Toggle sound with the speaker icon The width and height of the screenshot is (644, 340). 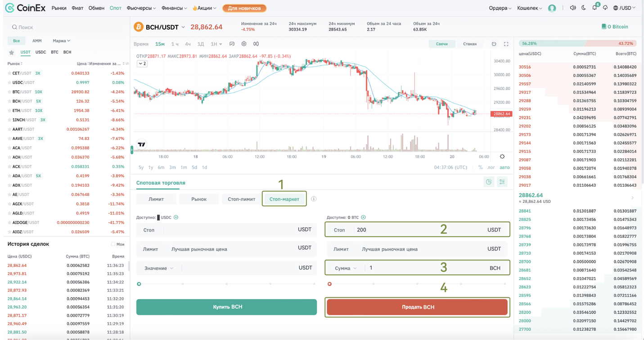click(x=573, y=8)
